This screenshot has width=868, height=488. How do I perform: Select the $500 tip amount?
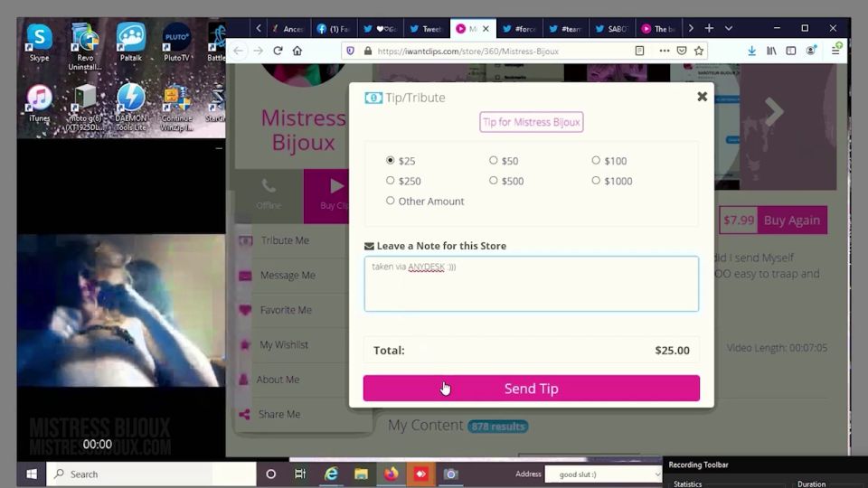point(494,181)
